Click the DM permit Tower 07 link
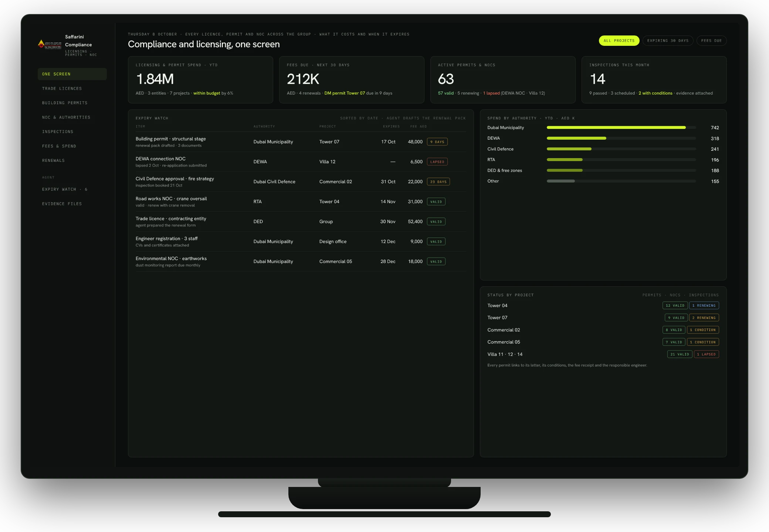The width and height of the screenshot is (769, 532). pos(345,93)
